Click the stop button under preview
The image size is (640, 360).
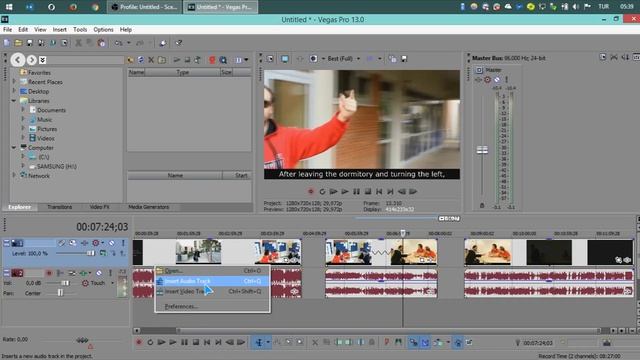point(368,191)
